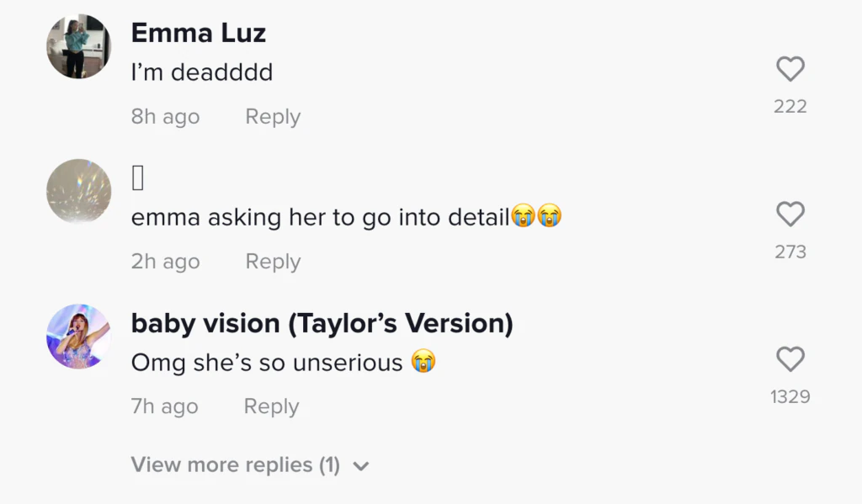Expand View more replies (1)
Viewport: 862px width, 504px height.
click(236, 464)
